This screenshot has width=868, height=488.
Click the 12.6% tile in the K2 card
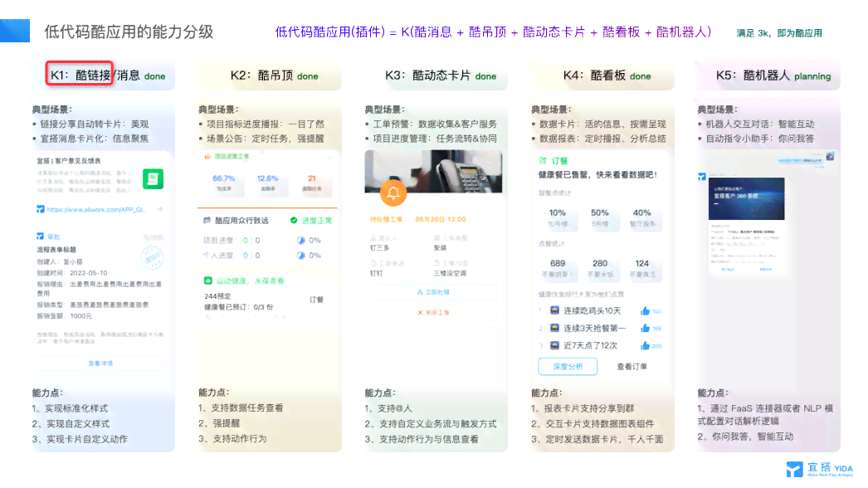[267, 183]
